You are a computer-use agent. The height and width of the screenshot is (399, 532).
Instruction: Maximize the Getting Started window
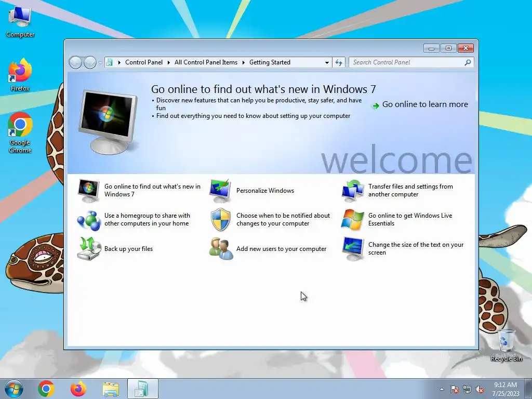[x=448, y=48]
